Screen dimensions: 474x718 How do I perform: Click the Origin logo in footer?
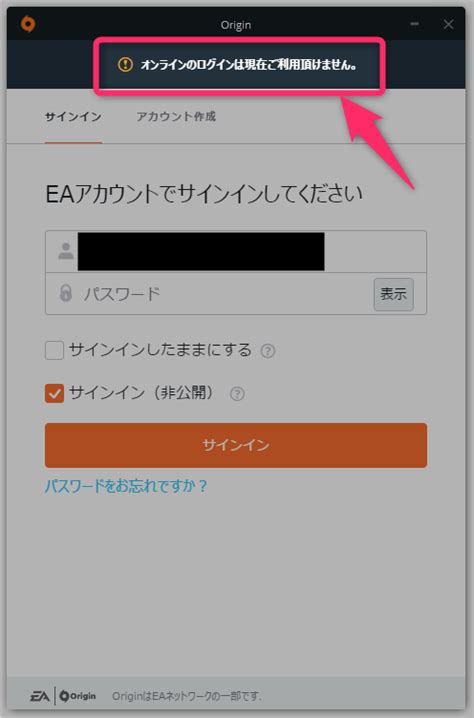tap(78, 696)
